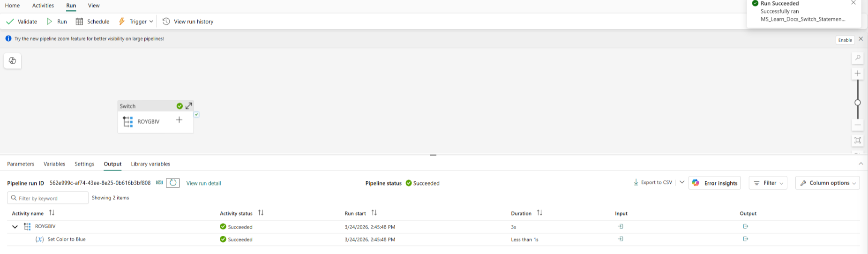Viewport: 868px width, 254px height.
Task: Toggle the Switch activity success checkbox
Action: pyautogui.click(x=196, y=114)
